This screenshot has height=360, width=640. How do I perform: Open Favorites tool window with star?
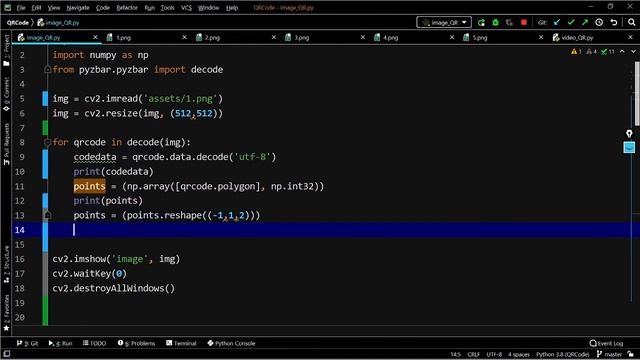tap(6, 313)
